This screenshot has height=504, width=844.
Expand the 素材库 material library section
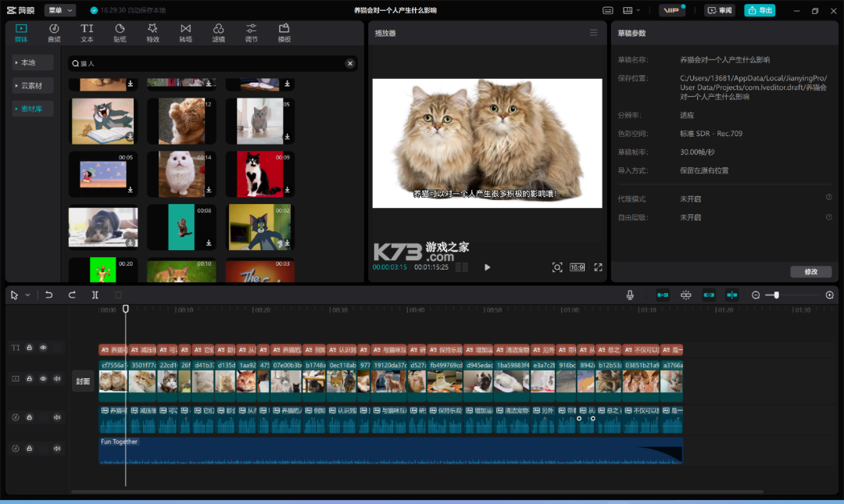(x=32, y=109)
